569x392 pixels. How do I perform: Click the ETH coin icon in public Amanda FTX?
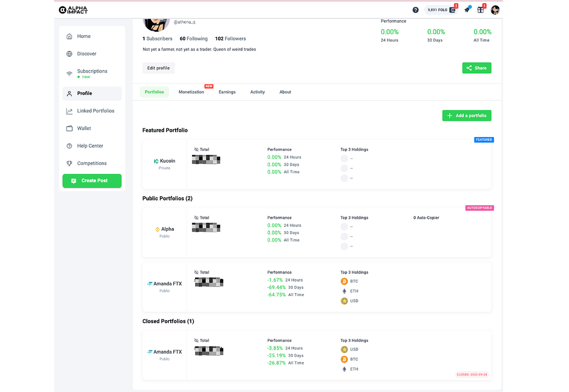(x=344, y=291)
